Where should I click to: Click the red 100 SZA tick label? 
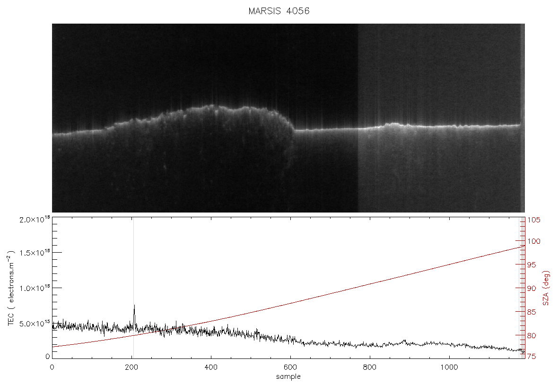(534, 241)
